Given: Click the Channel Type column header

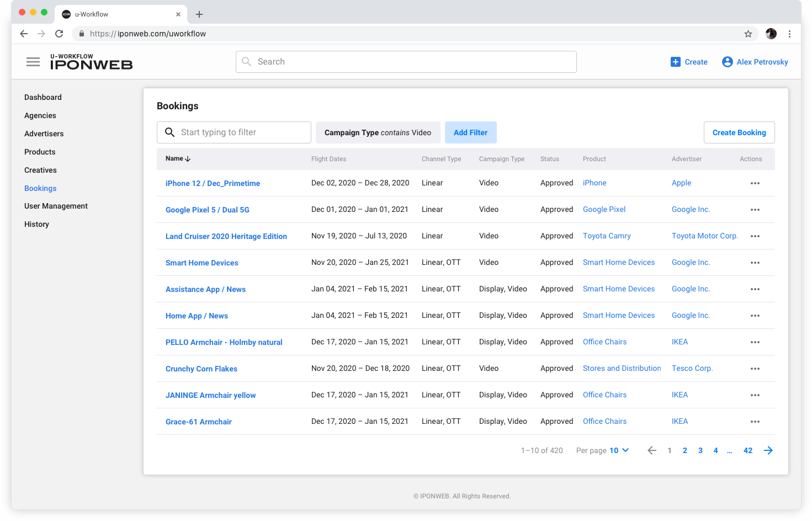Looking at the screenshot, I should point(442,159).
